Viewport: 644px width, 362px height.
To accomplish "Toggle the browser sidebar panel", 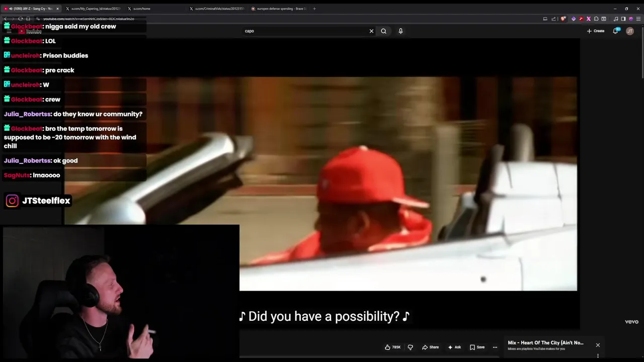I will (x=623, y=19).
